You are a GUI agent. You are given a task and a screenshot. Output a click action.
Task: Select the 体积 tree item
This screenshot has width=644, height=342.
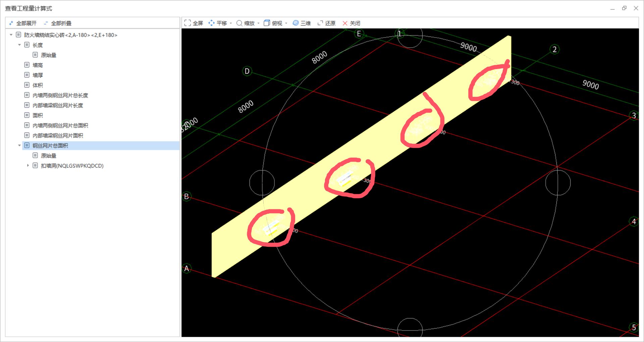pos(38,85)
